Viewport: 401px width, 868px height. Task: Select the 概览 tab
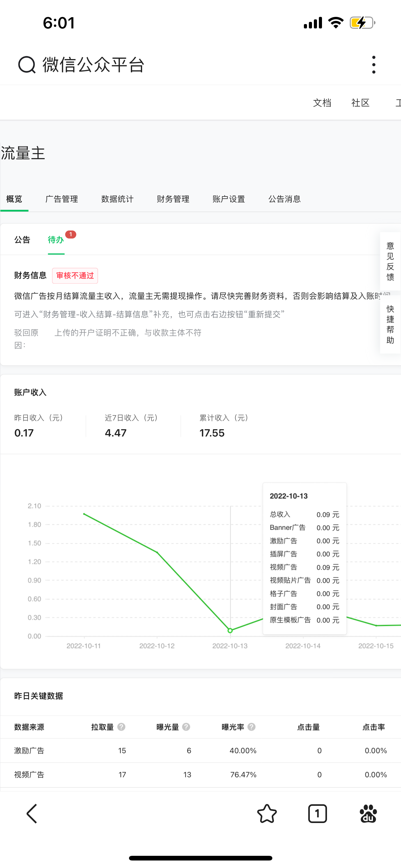pos(14,199)
